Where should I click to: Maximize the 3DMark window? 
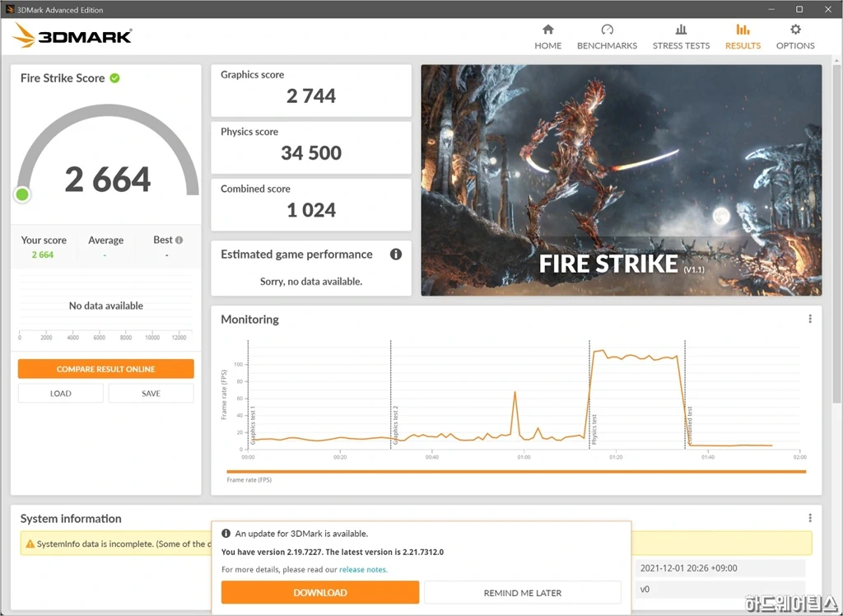point(799,9)
